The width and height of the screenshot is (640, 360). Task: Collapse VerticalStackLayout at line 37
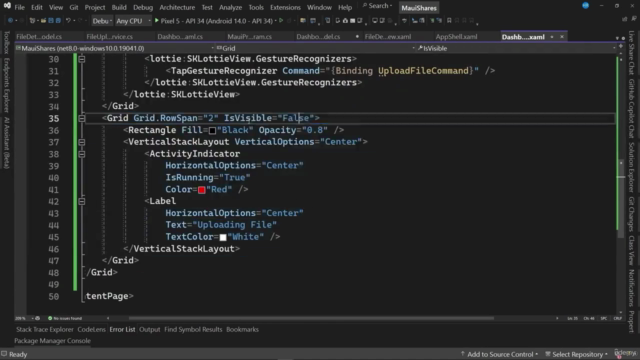click(82, 142)
